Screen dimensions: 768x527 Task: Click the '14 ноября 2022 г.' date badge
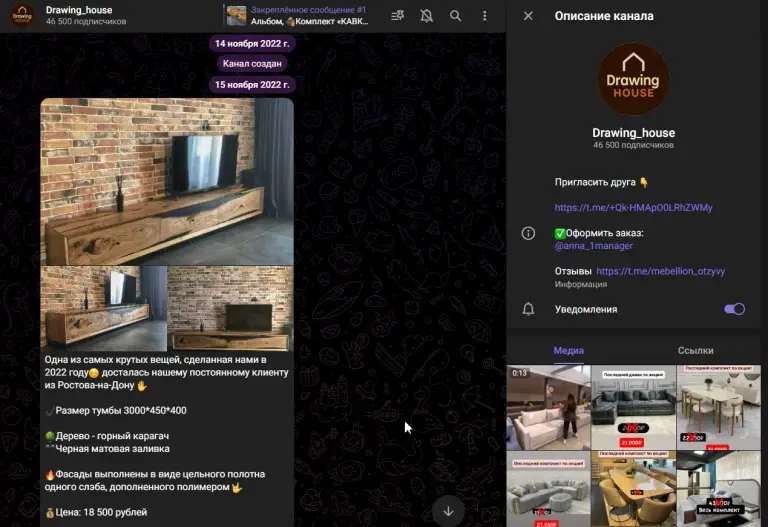[x=252, y=44]
